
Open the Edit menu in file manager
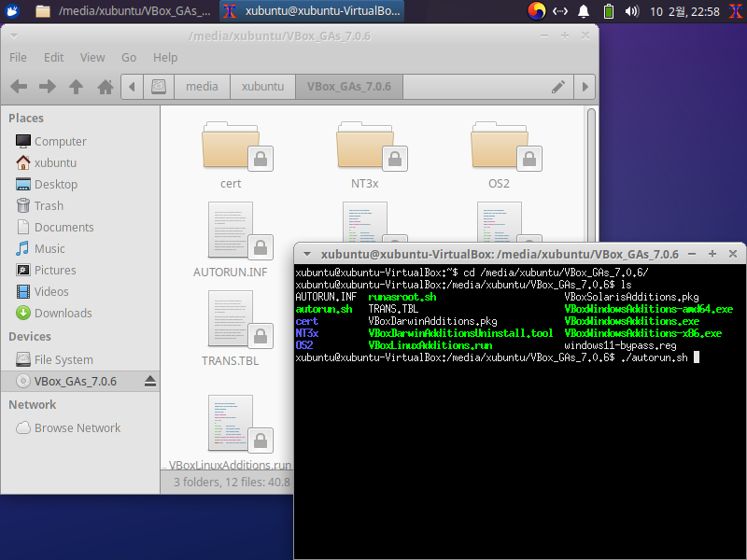point(54,58)
